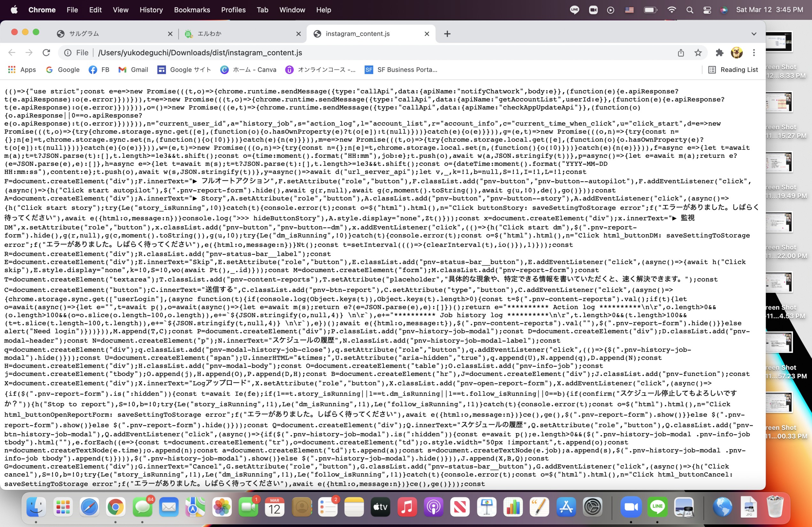Open Spotlight search in menu bar
Screen dimensions: 812x527
click(690, 10)
